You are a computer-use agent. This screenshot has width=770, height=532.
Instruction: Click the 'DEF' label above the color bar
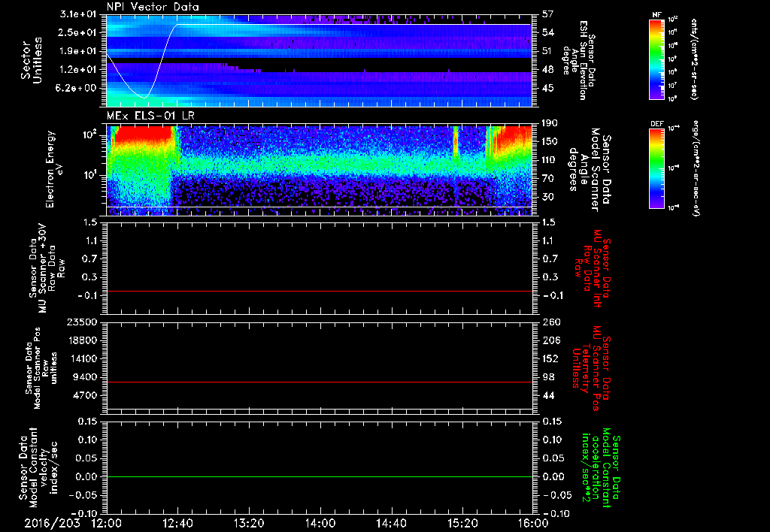click(656, 124)
